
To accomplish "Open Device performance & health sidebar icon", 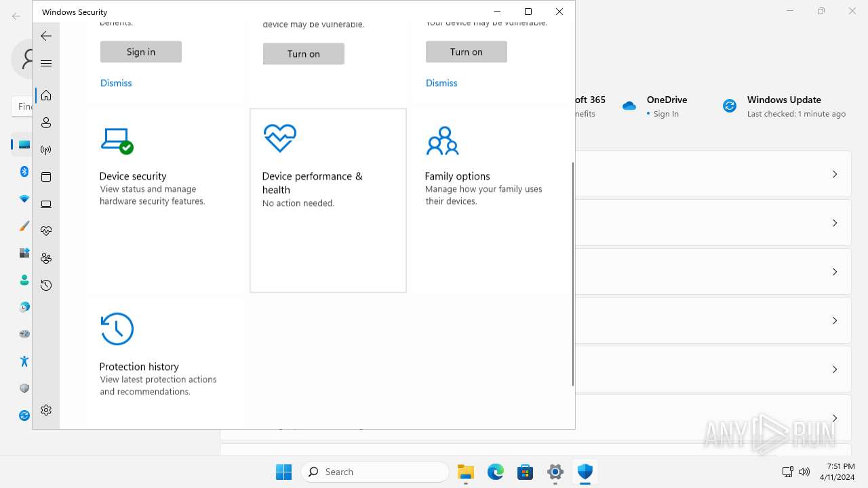I will (46, 231).
